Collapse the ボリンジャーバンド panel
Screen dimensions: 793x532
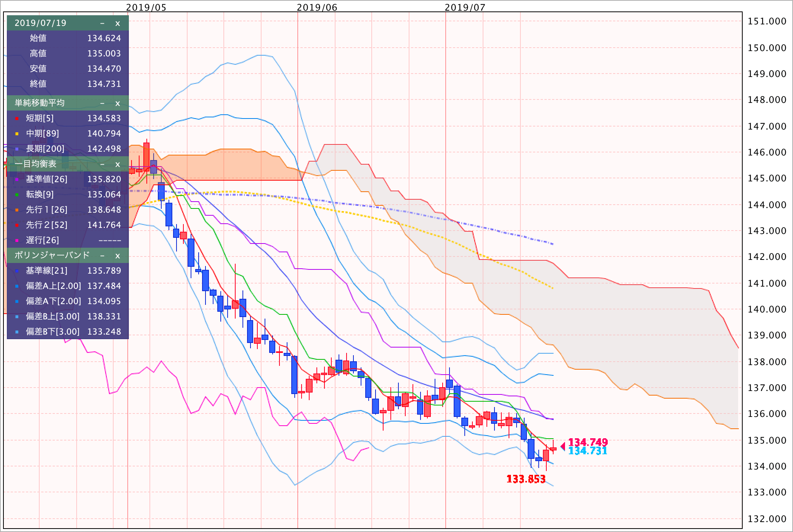pos(102,256)
